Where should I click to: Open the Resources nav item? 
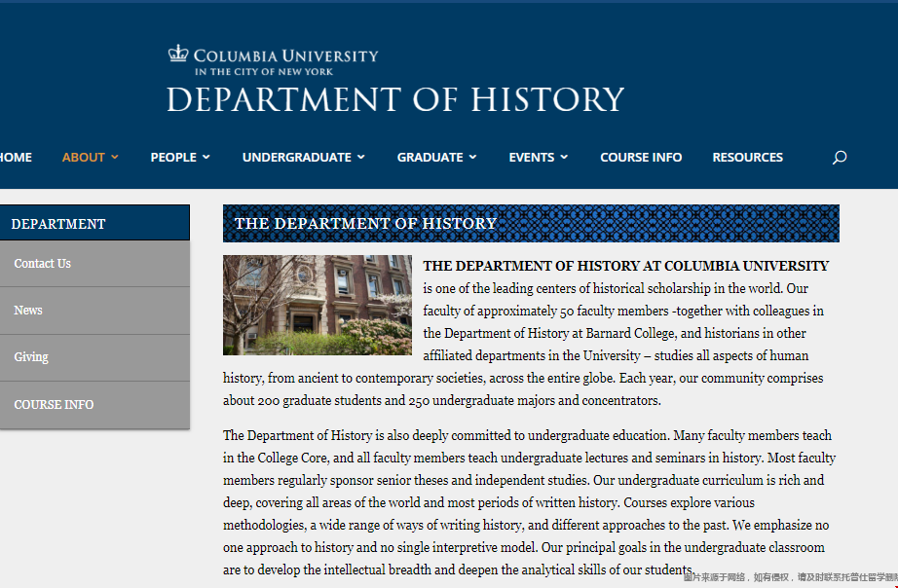coord(747,158)
